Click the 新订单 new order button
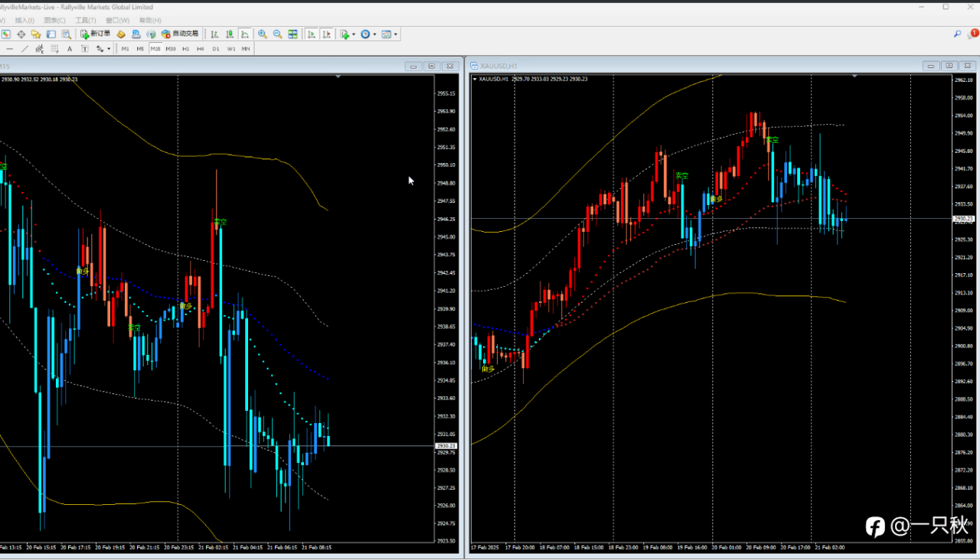 coord(96,34)
